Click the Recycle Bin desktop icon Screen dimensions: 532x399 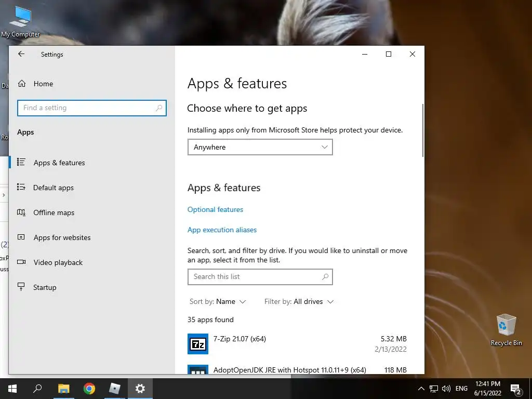pos(506,330)
